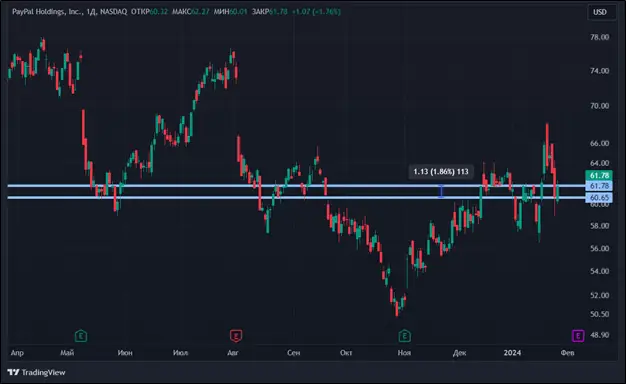Click the green earnings icon near Ноя
Image resolution: width=626 pixels, height=384 pixels.
(404, 336)
